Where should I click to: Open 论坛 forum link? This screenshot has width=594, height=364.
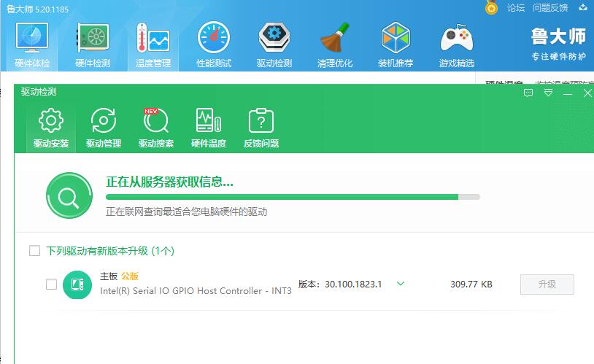(x=516, y=8)
